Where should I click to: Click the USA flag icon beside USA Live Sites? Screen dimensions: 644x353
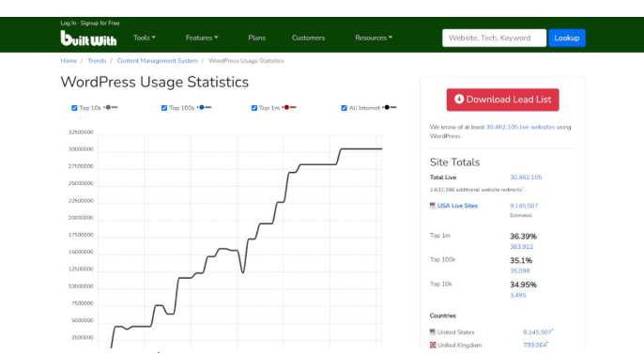coord(433,206)
